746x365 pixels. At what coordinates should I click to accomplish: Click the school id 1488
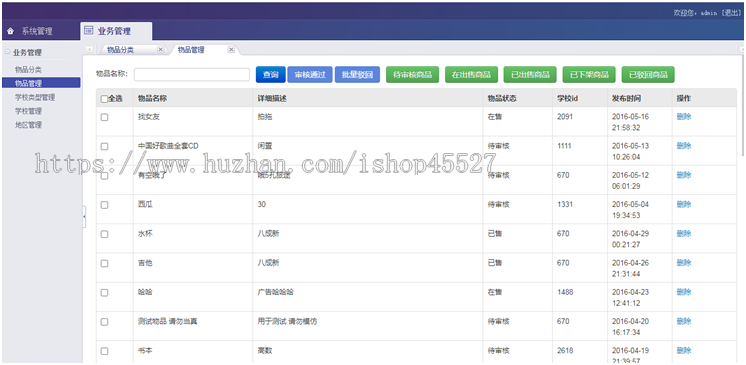point(565,292)
